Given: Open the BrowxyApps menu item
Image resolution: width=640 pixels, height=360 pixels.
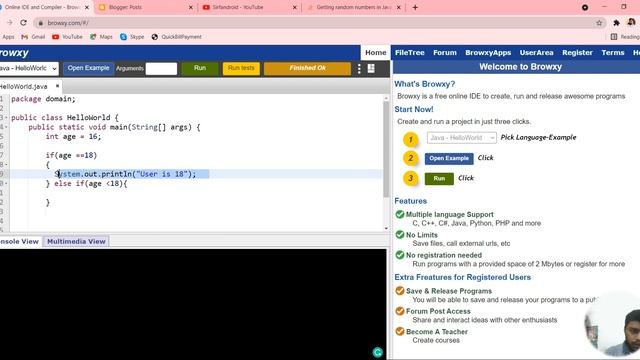Looking at the screenshot, I should point(488,53).
